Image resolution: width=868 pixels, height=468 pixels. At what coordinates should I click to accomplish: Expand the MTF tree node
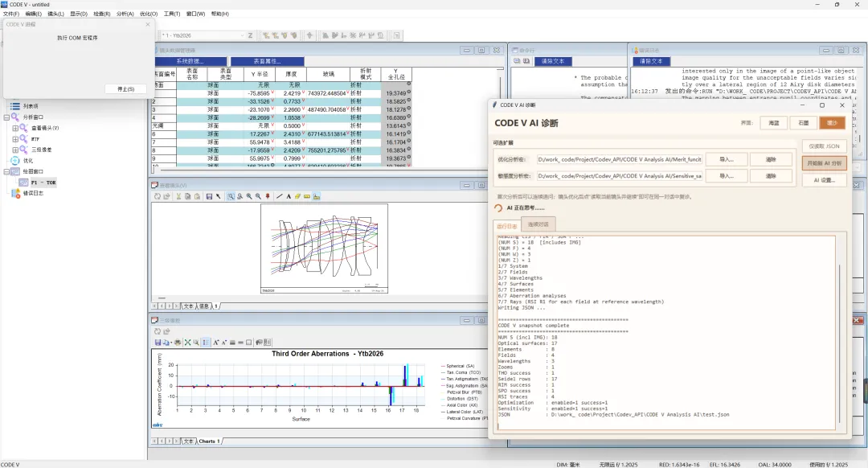pos(15,139)
